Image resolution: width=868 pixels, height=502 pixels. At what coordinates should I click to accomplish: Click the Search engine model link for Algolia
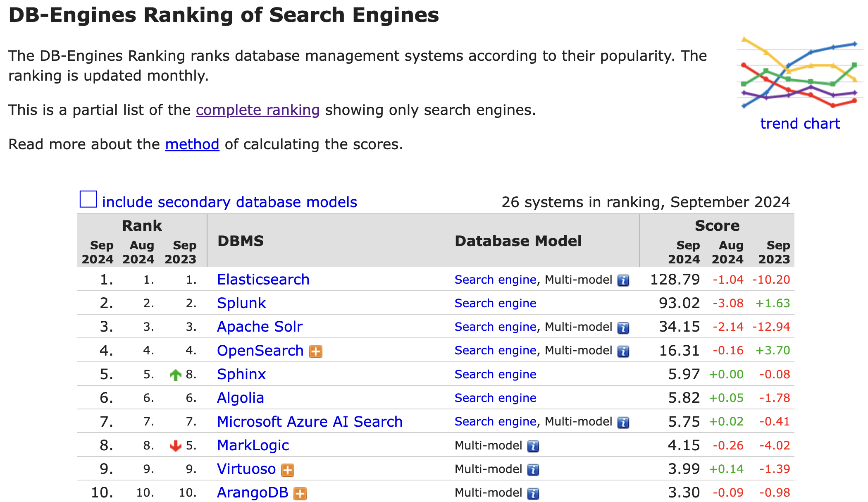tap(495, 398)
